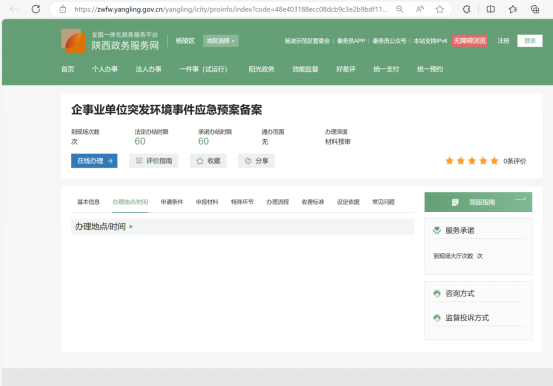Click the browser address bar URL
The height and width of the screenshot is (386, 553).
point(231,9)
